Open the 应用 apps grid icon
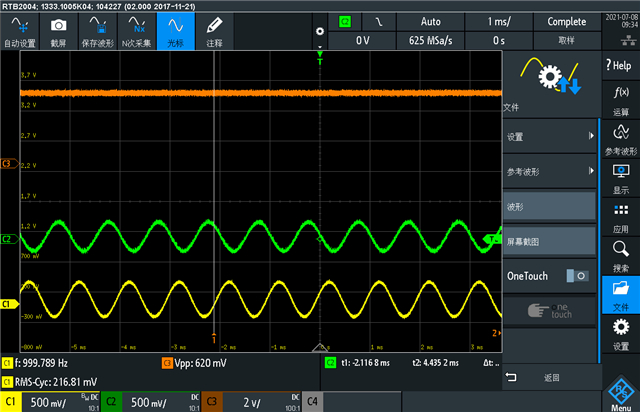Image resolution: width=640 pixels, height=412 pixels. (x=620, y=218)
